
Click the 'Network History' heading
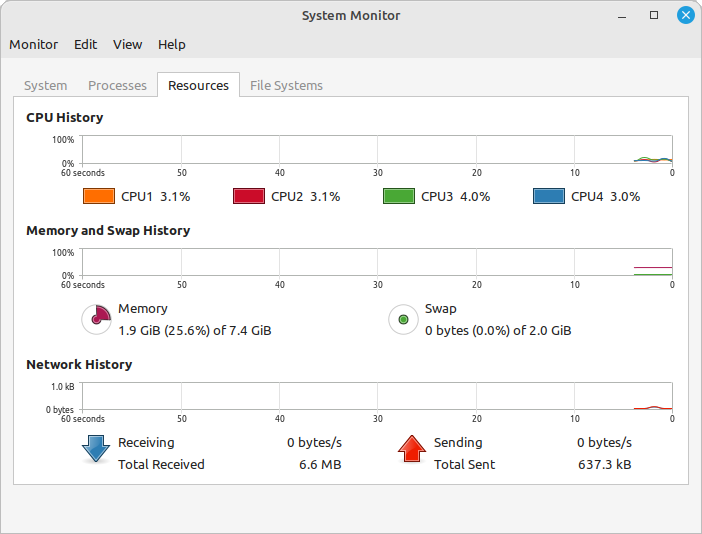79,364
